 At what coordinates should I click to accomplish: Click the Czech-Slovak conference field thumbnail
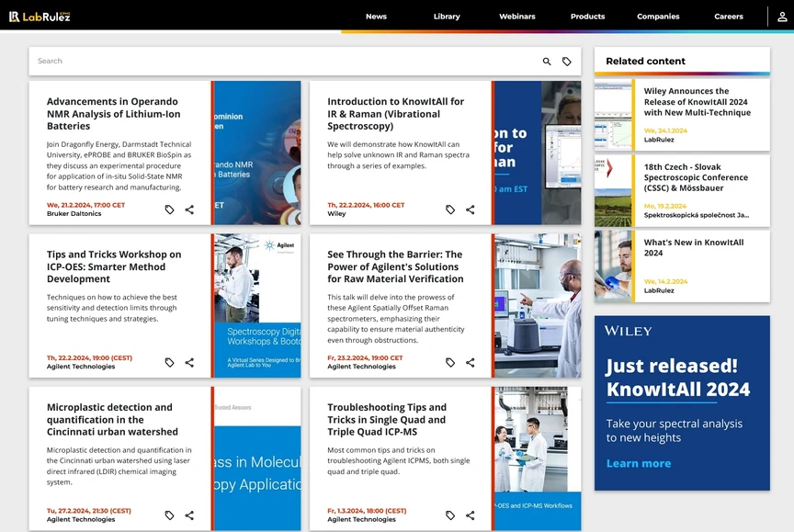613,191
